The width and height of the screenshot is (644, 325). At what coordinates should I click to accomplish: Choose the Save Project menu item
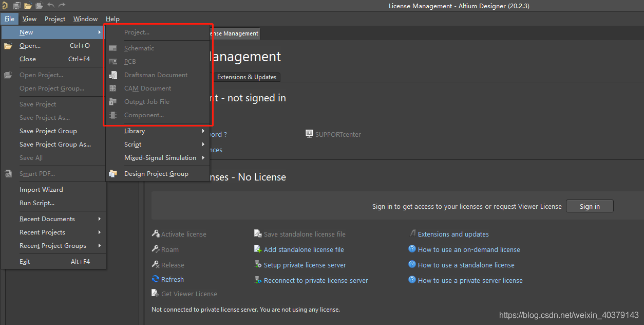click(53, 104)
